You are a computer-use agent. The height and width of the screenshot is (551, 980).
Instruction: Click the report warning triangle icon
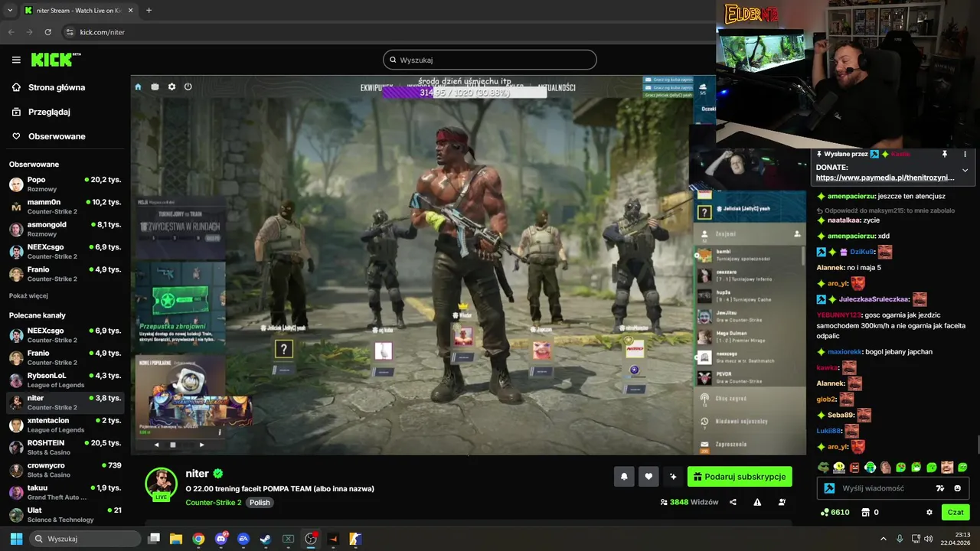point(757,502)
